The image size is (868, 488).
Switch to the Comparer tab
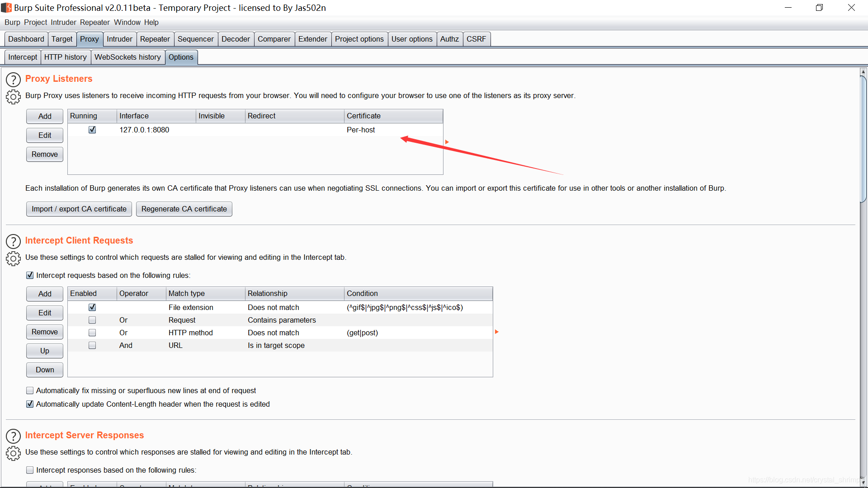[x=274, y=39]
